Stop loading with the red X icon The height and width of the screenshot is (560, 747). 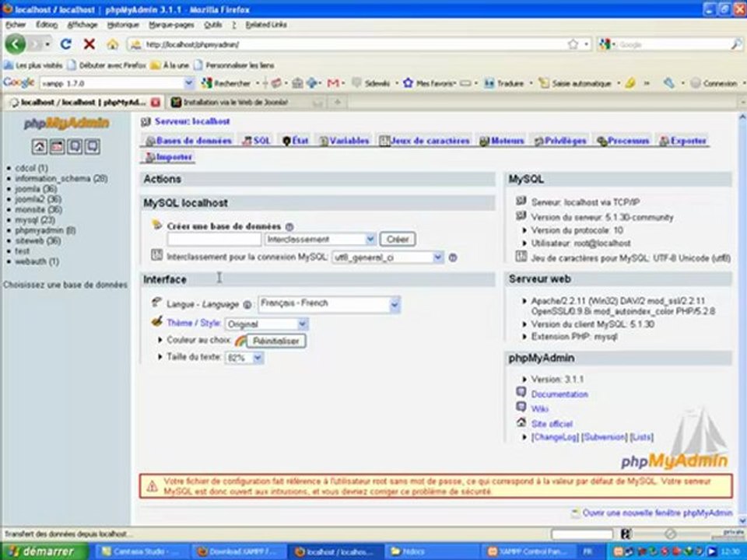tap(89, 44)
